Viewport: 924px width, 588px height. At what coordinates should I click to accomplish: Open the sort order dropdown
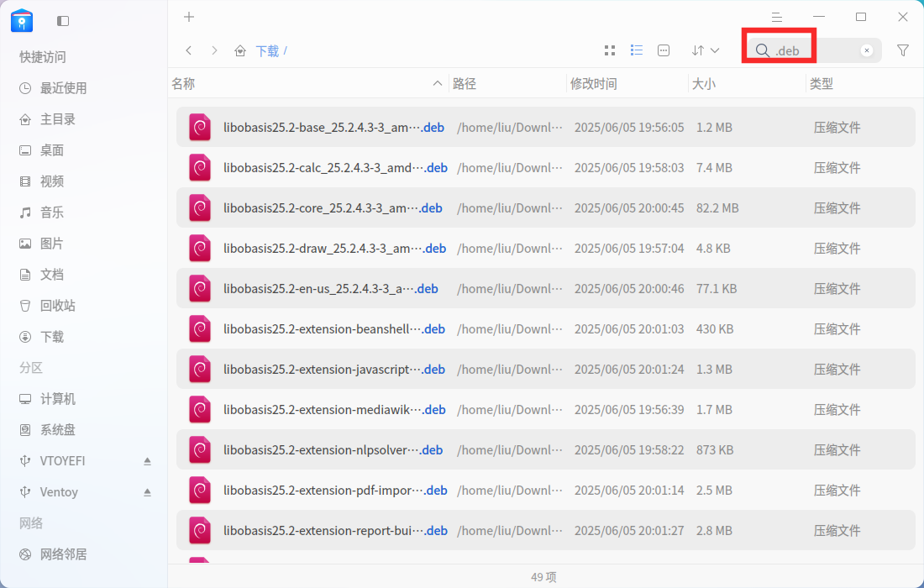[706, 50]
